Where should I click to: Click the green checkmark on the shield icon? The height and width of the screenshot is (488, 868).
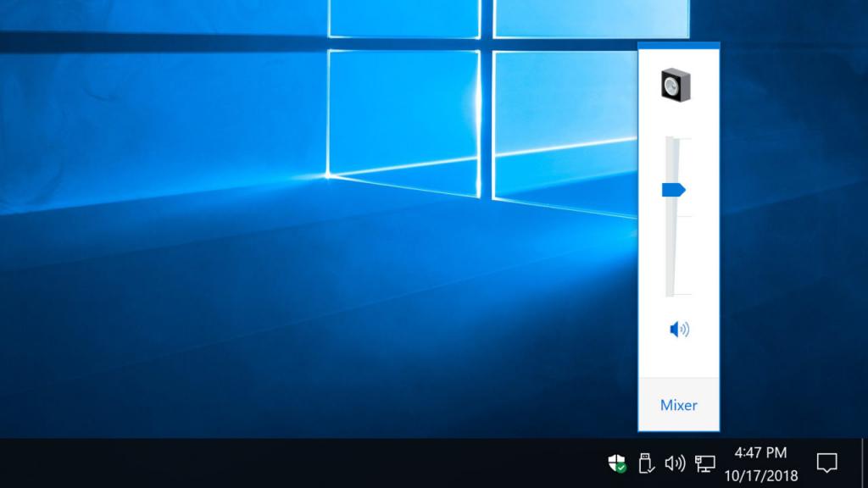pyautogui.click(x=620, y=467)
